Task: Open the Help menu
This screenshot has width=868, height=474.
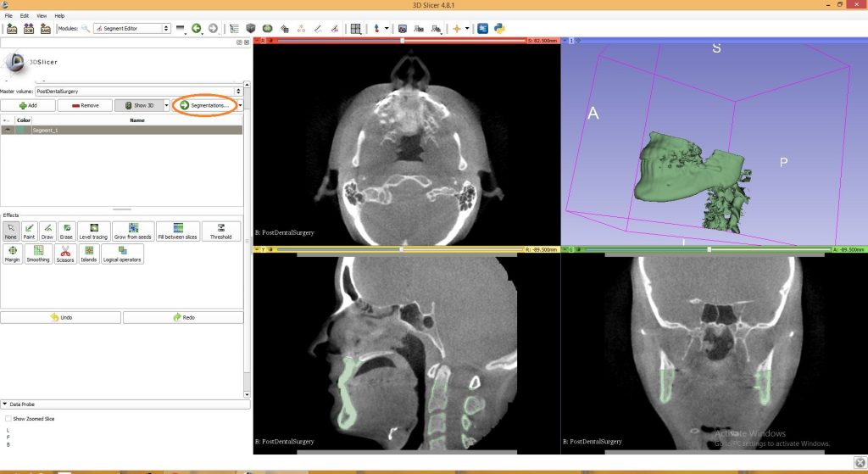Action: tap(59, 16)
